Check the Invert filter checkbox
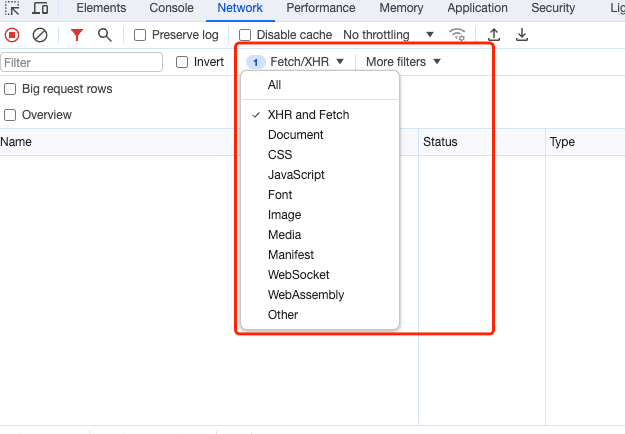This screenshot has height=434, width=625. click(x=182, y=62)
